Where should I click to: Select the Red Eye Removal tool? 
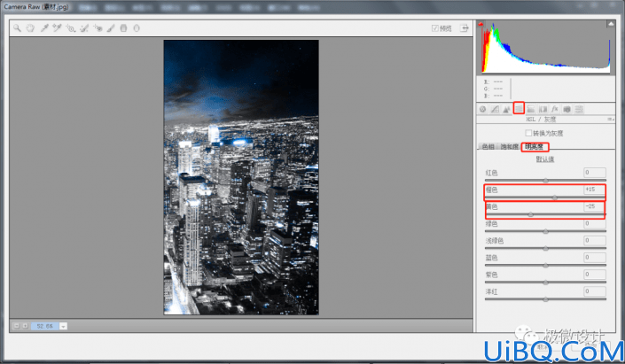tap(98, 27)
